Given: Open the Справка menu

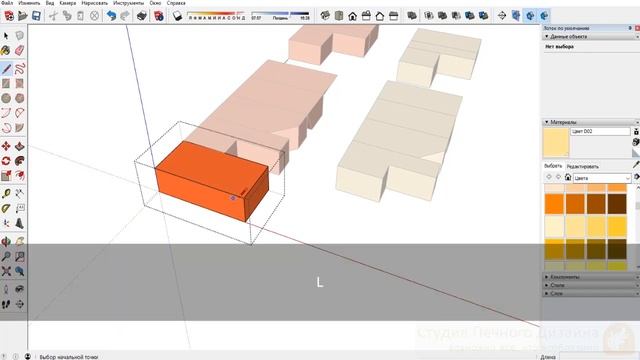Looking at the screenshot, I should [x=176, y=3].
